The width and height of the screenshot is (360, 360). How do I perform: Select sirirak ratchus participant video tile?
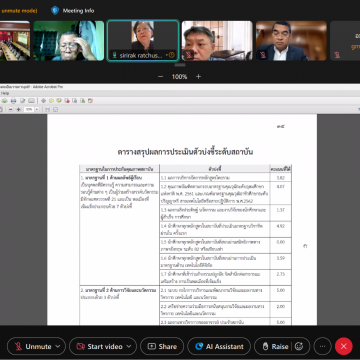pos(143,40)
